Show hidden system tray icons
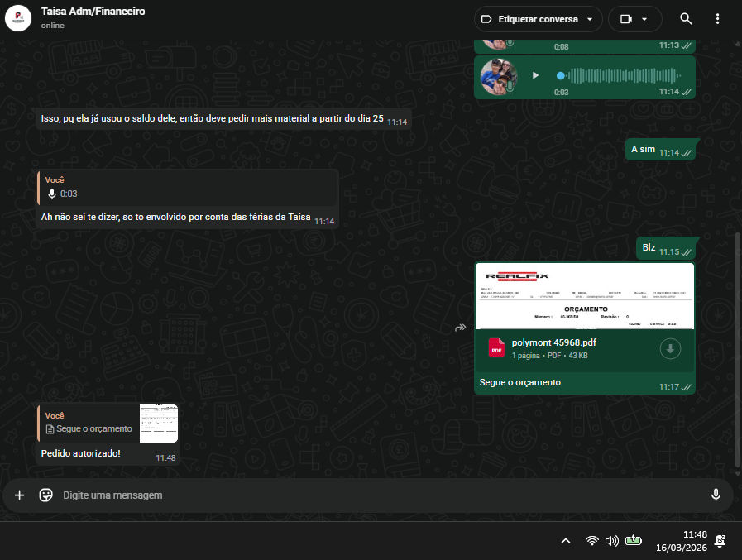The height and width of the screenshot is (560, 742). pos(566,541)
